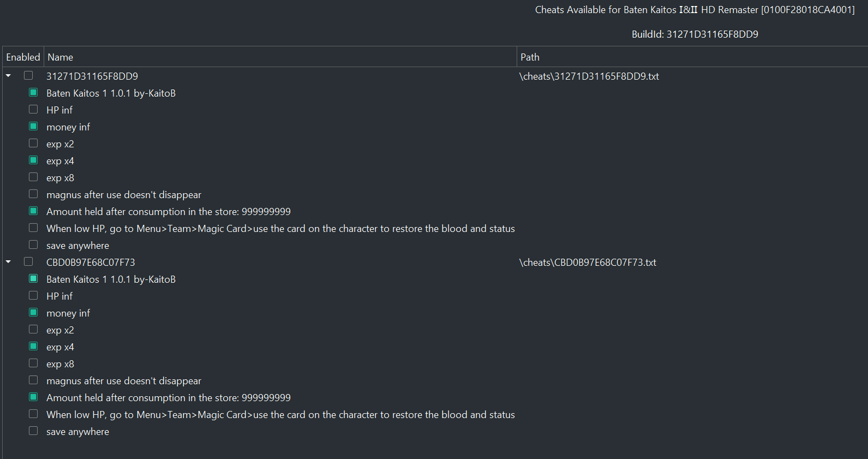Disable 'Baten Kaitos 1 1.0.1 by-KaitoB' in CBD0B97E68C07F73 group
The image size is (868, 459).
pyautogui.click(x=33, y=279)
